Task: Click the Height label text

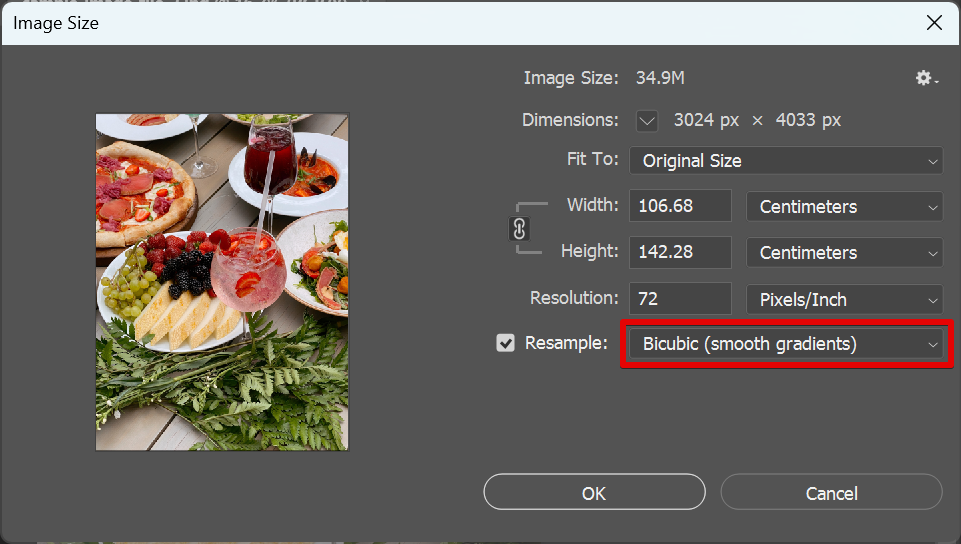Action: coord(590,252)
